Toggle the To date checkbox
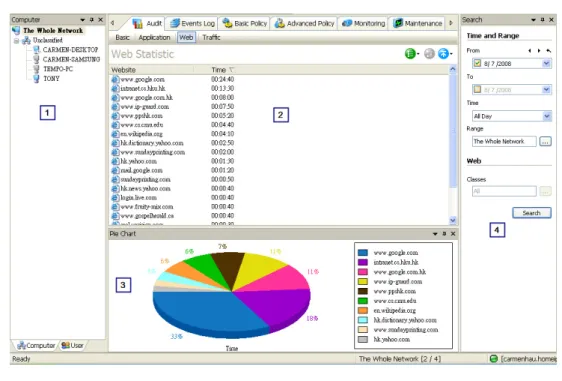The width and height of the screenshot is (562, 381). pyautogui.click(x=477, y=89)
